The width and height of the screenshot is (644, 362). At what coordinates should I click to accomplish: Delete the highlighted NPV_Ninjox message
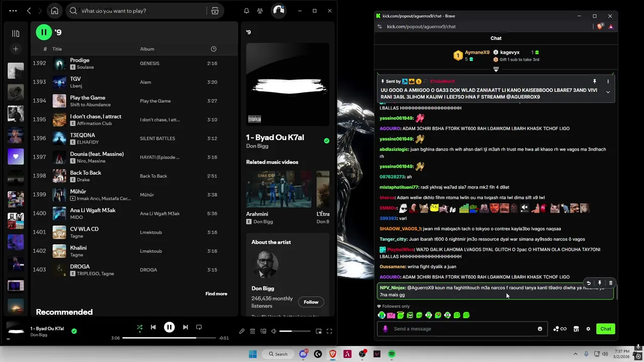[611, 283]
